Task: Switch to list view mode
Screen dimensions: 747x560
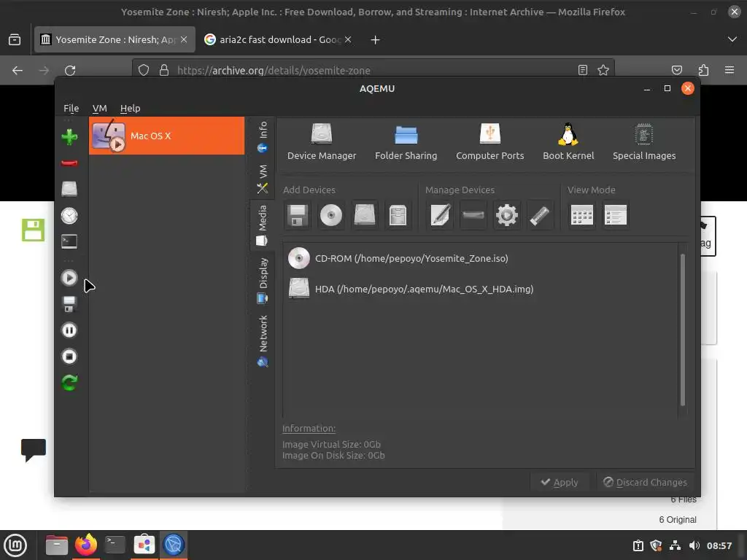Action: click(616, 215)
